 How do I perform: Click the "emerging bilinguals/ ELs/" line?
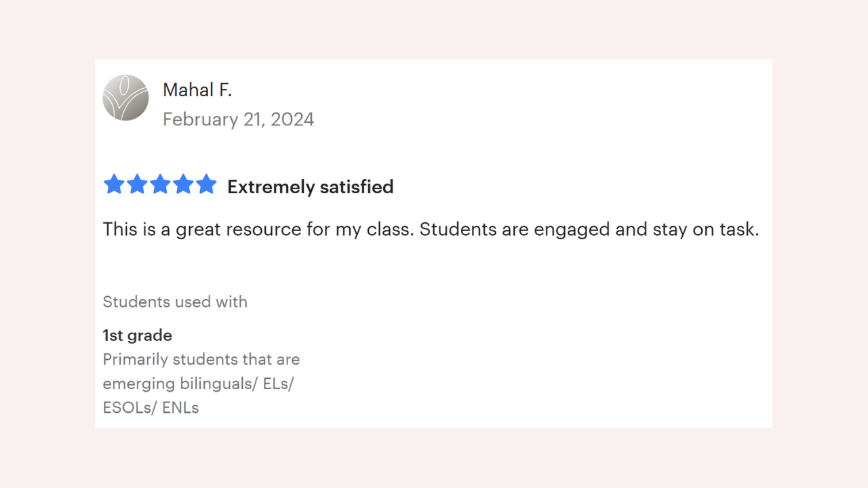[x=198, y=384]
